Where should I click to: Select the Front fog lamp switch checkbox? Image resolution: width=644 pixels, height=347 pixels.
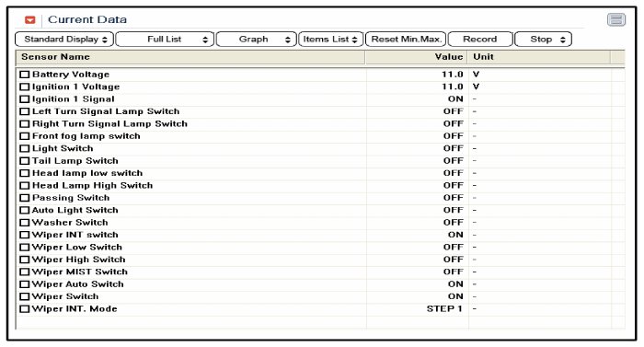click(25, 136)
